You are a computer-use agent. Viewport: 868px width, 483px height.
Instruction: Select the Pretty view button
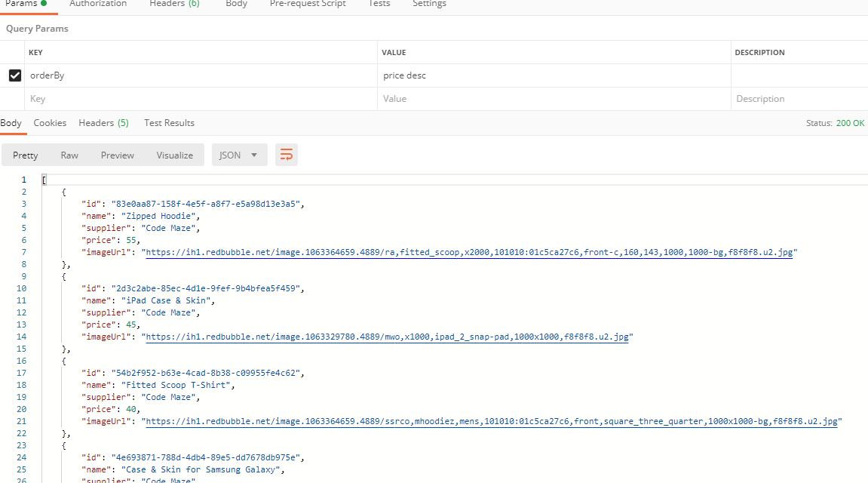pos(26,155)
